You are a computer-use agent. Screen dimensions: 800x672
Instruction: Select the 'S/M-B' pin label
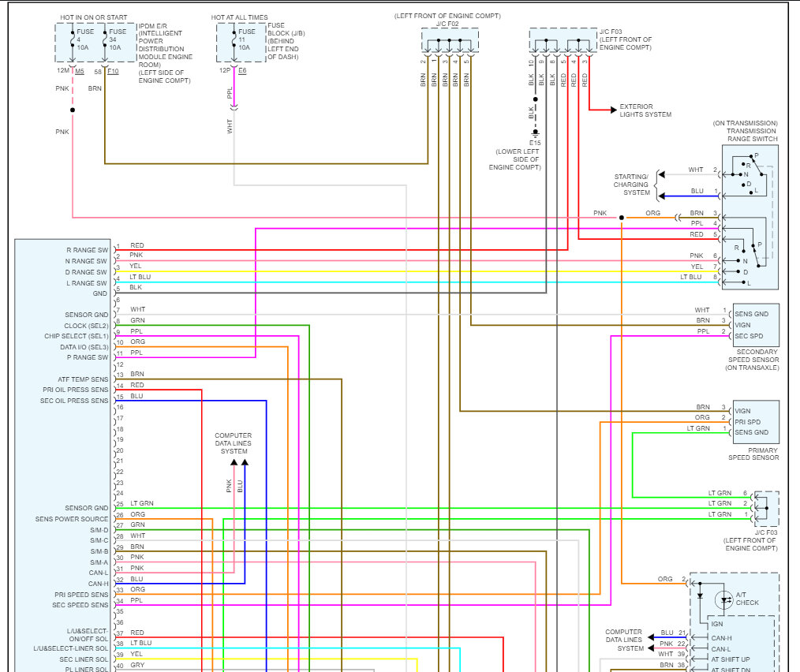(x=99, y=551)
